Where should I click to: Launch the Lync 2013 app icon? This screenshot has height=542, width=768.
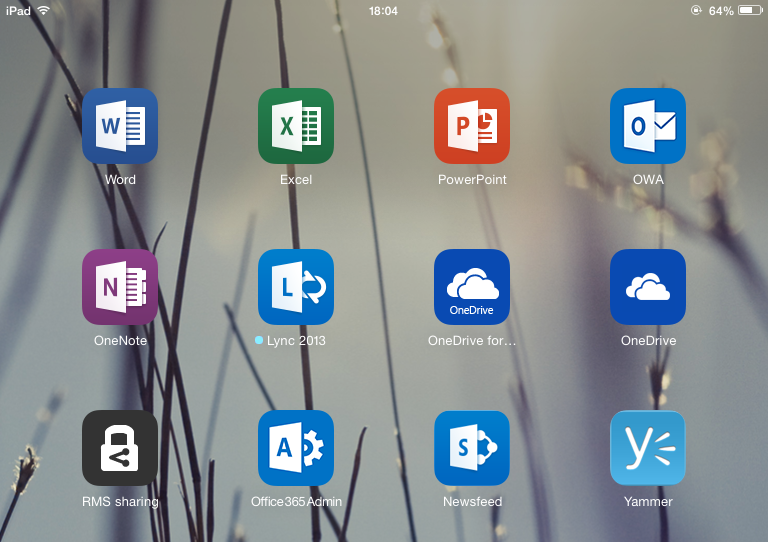pos(296,287)
